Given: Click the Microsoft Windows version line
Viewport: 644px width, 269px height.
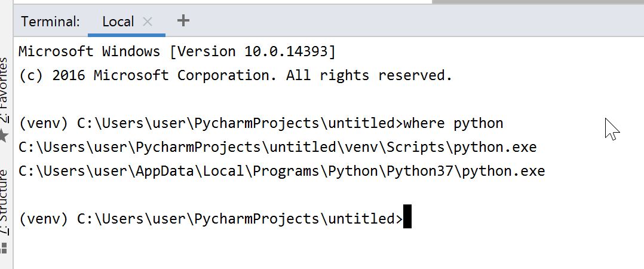Looking at the screenshot, I should click(177, 51).
